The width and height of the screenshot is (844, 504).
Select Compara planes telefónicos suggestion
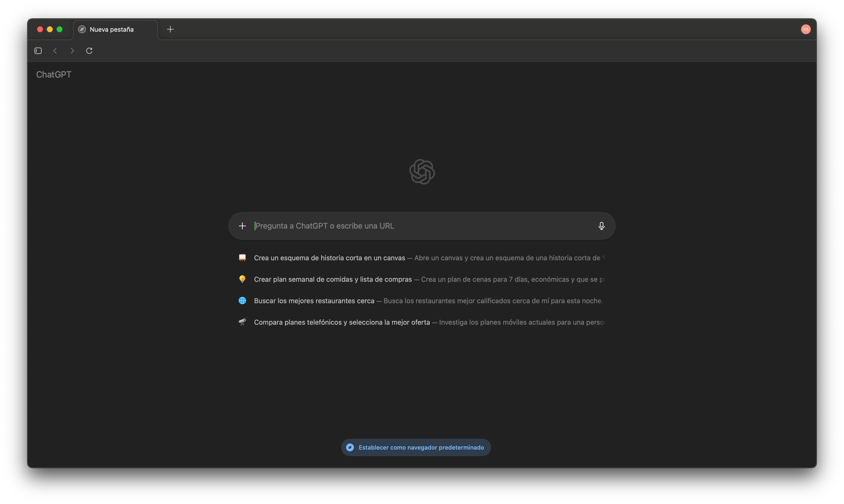[x=342, y=322]
